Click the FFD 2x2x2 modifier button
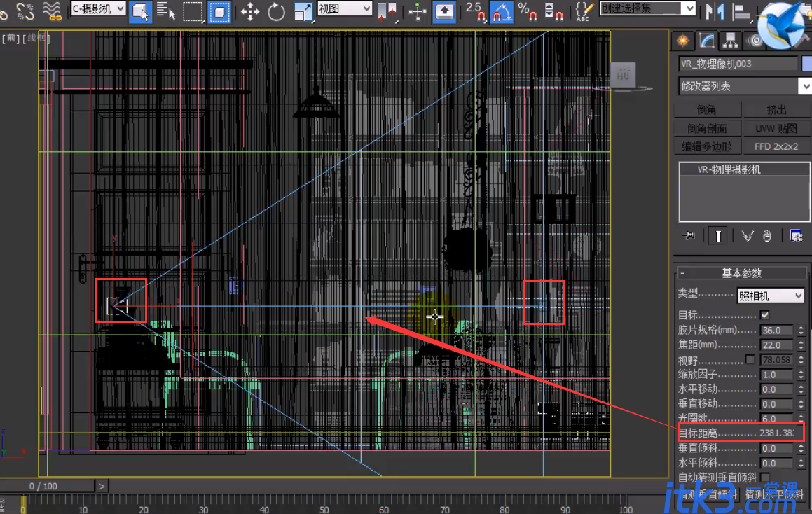Image resolution: width=812 pixels, height=514 pixels. click(776, 146)
